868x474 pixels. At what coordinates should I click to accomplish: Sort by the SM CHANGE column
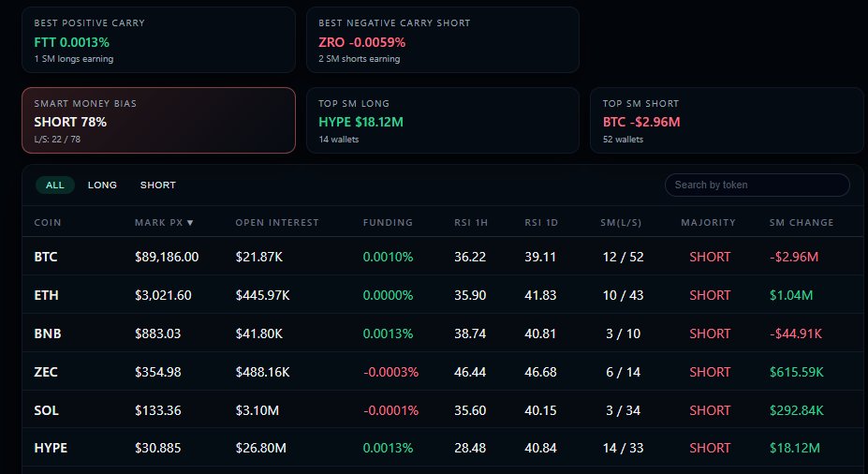pos(801,222)
